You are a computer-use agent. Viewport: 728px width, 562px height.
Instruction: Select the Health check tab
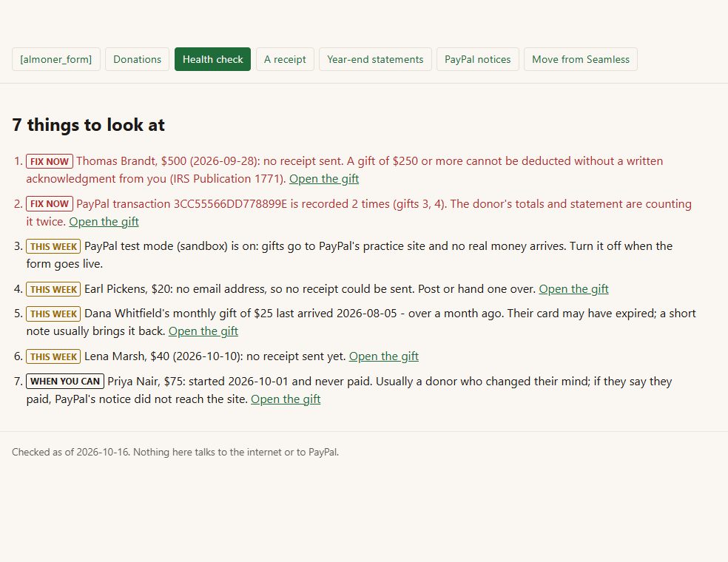point(212,59)
